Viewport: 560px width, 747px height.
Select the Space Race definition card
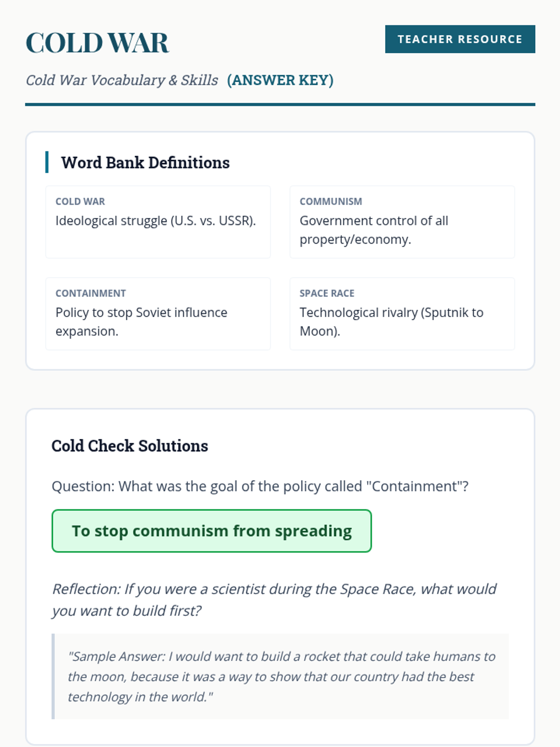(402, 314)
